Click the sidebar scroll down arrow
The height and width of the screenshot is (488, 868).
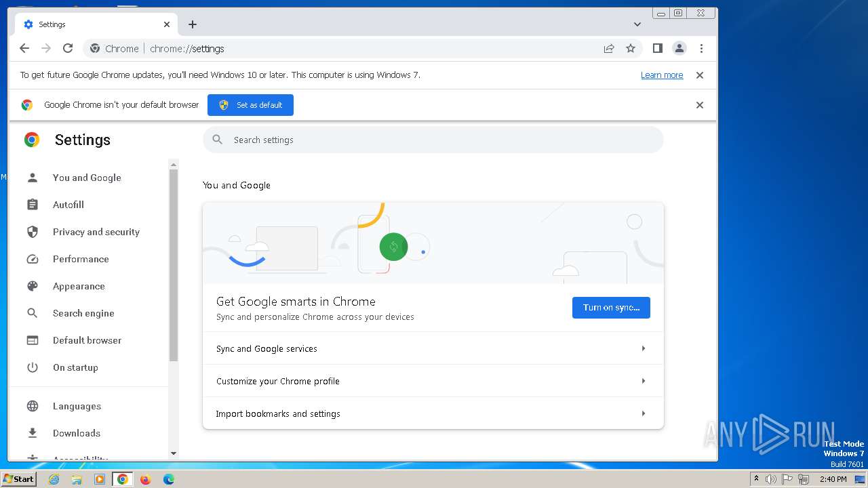174,453
